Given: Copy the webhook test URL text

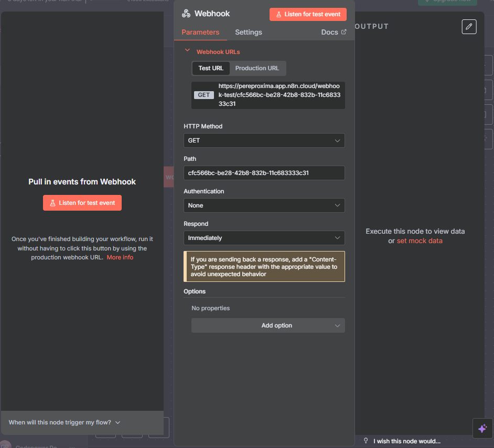Looking at the screenshot, I should pos(279,95).
